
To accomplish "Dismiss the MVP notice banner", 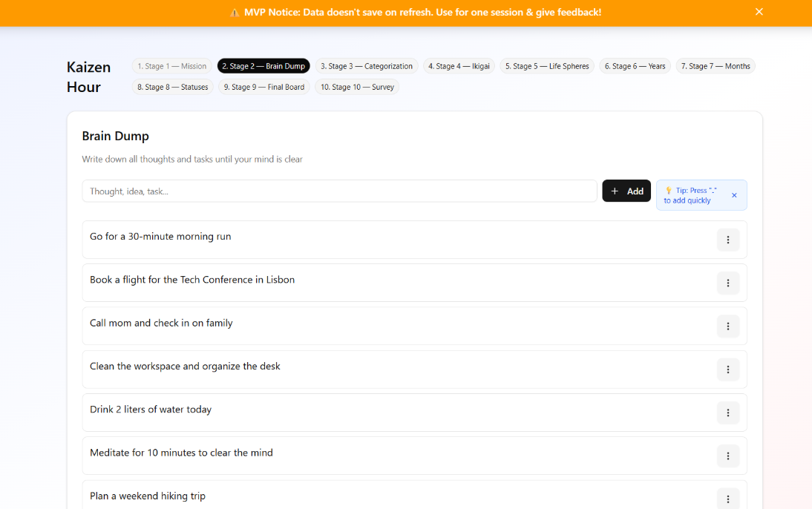I will click(759, 12).
